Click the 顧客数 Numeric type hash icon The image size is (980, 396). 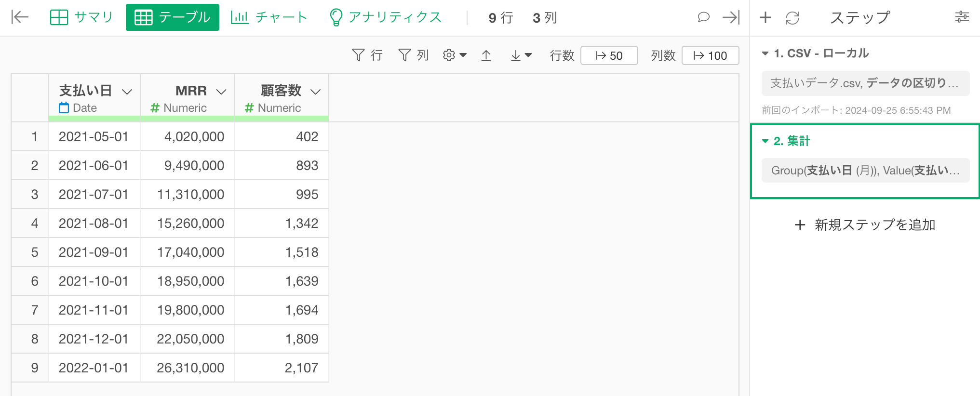click(249, 108)
